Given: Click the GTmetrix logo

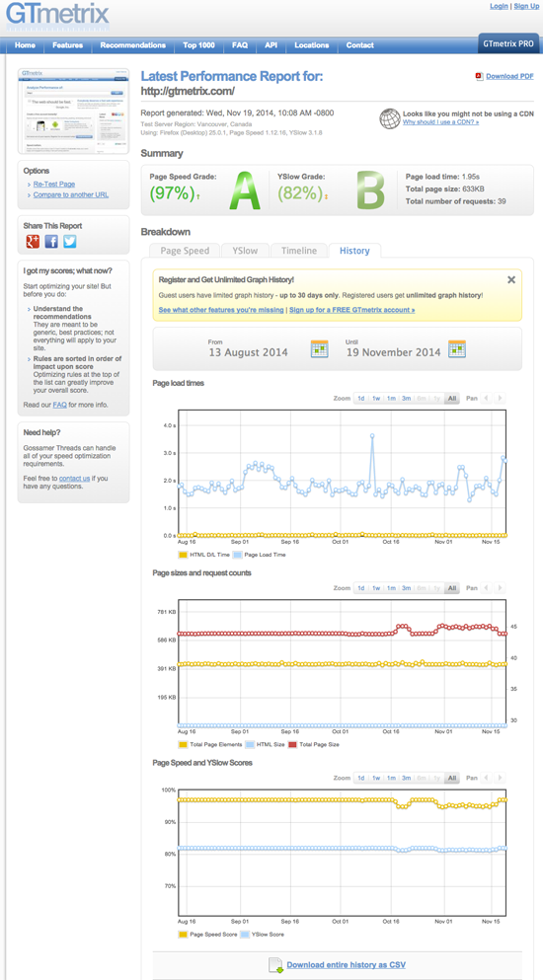Looking at the screenshot, I should pos(57,16).
